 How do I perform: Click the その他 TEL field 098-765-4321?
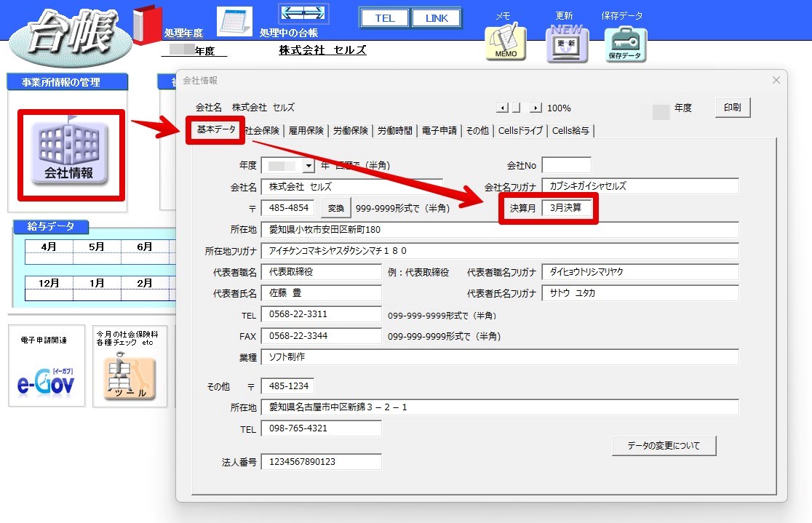pyautogui.click(x=321, y=428)
